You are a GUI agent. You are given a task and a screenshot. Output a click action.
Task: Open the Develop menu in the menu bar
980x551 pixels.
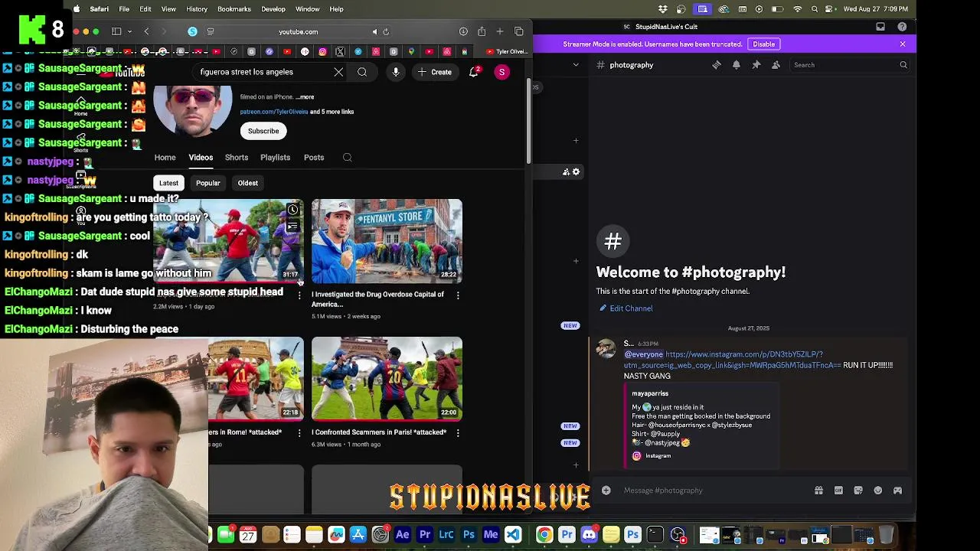[273, 9]
